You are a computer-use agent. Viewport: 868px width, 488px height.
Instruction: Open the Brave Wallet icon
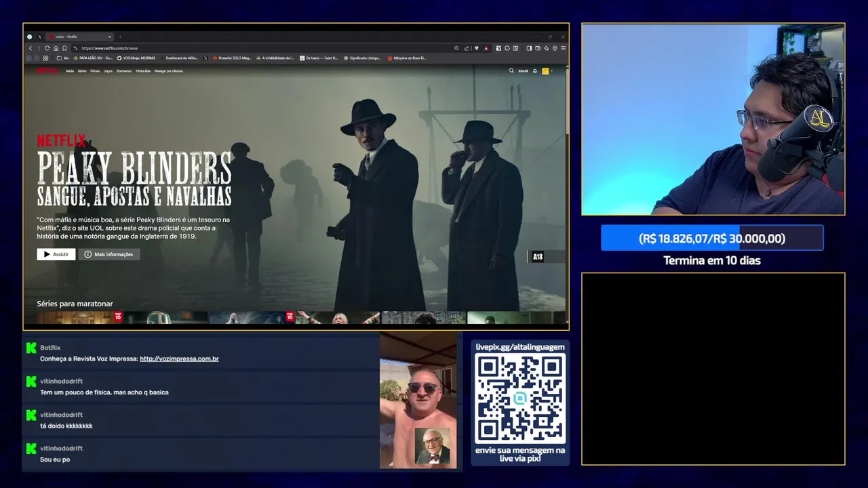538,48
